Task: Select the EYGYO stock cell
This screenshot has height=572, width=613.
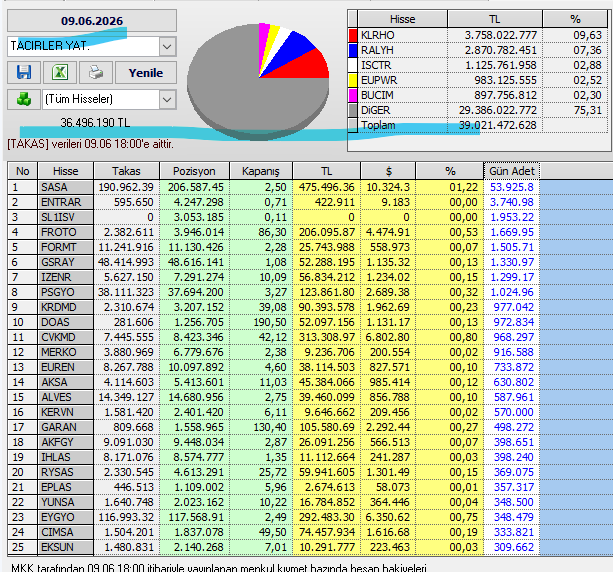Action: click(x=66, y=517)
